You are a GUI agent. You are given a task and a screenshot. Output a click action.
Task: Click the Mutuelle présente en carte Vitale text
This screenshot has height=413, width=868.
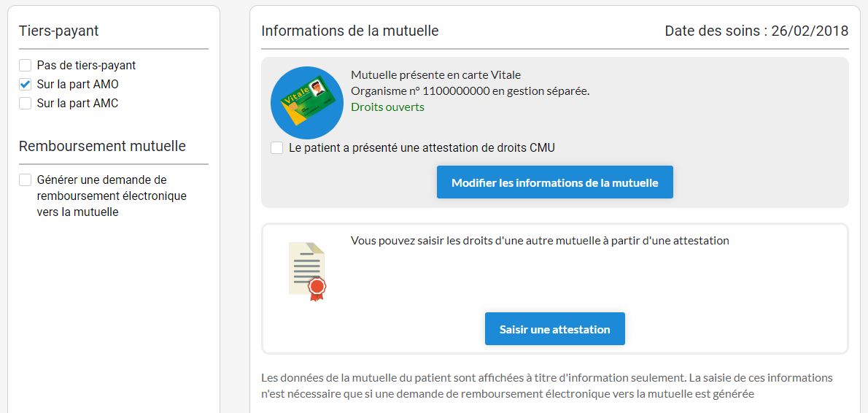click(435, 75)
